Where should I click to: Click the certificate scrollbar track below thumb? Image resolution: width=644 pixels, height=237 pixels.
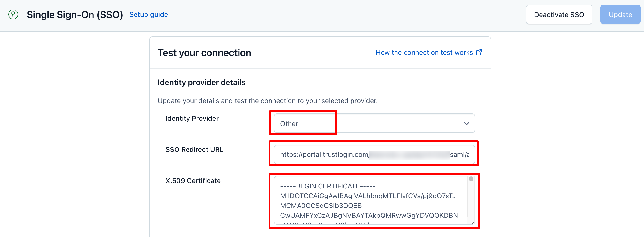point(471,200)
